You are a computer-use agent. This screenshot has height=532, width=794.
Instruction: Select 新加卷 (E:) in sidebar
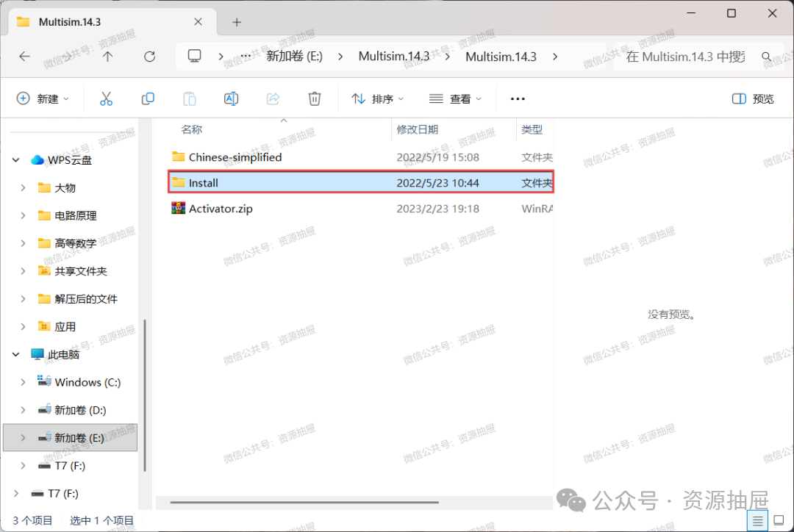pyautogui.click(x=71, y=438)
